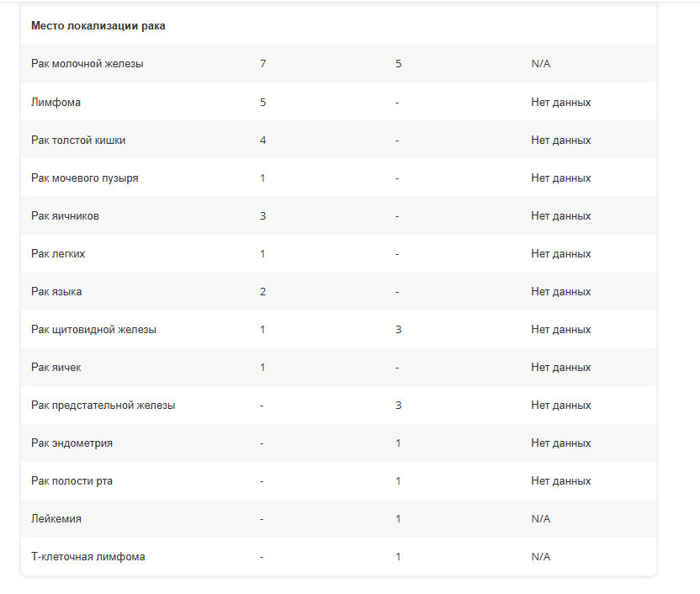Select the 'Рак молочной железы' row label

point(87,64)
